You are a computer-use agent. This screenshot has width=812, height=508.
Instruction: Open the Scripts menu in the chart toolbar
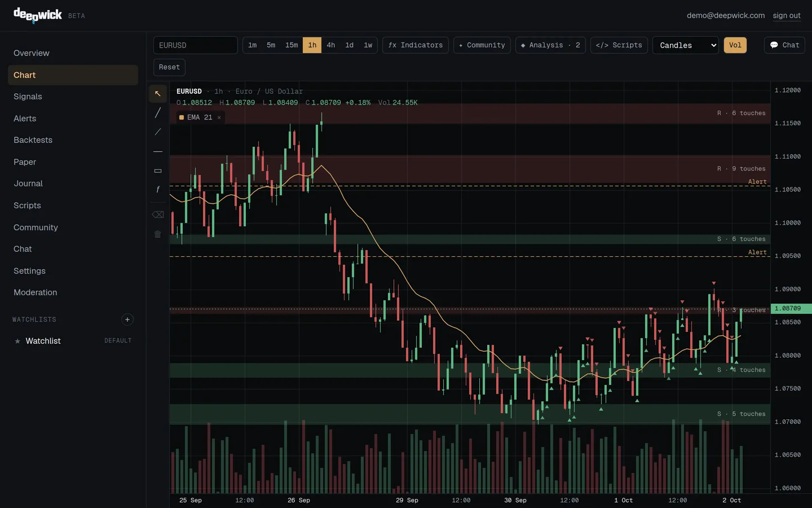tap(619, 45)
